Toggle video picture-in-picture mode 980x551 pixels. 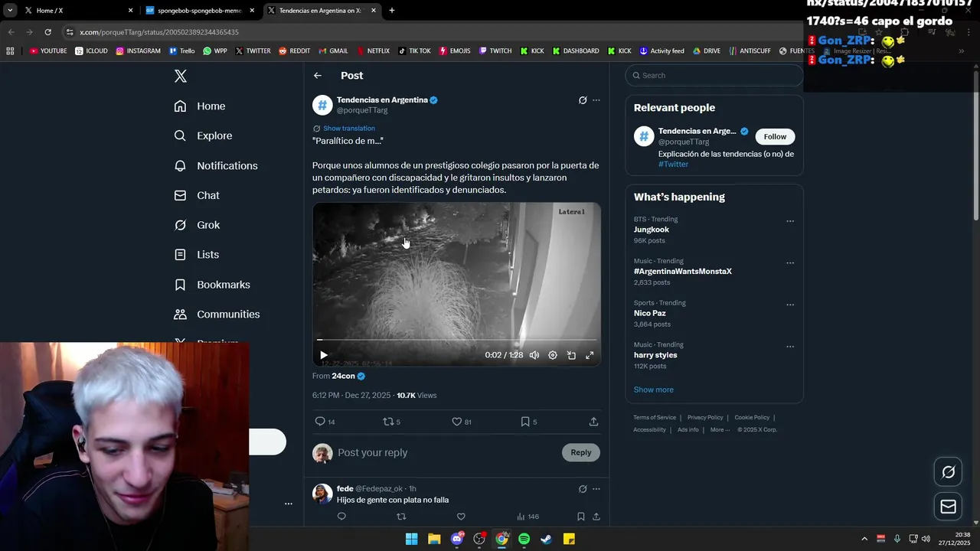tap(571, 355)
